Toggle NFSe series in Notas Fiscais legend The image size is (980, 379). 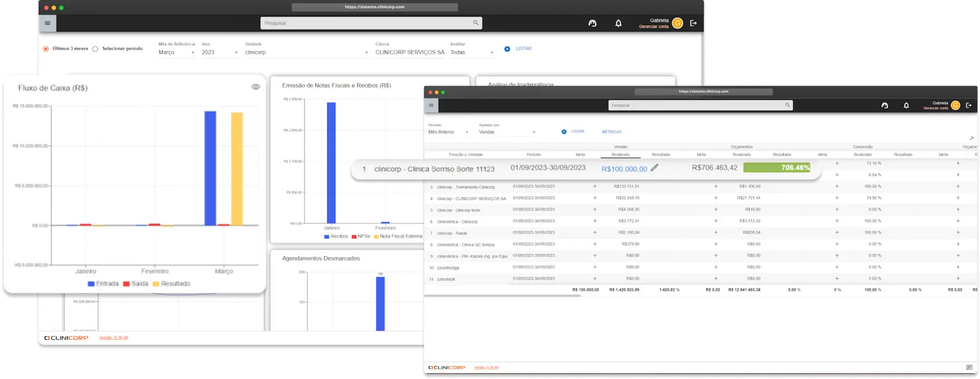click(x=361, y=236)
